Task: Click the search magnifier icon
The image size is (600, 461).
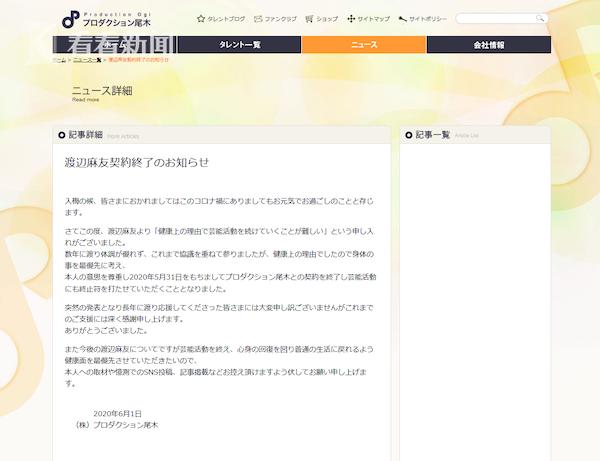Action: coord(540,18)
